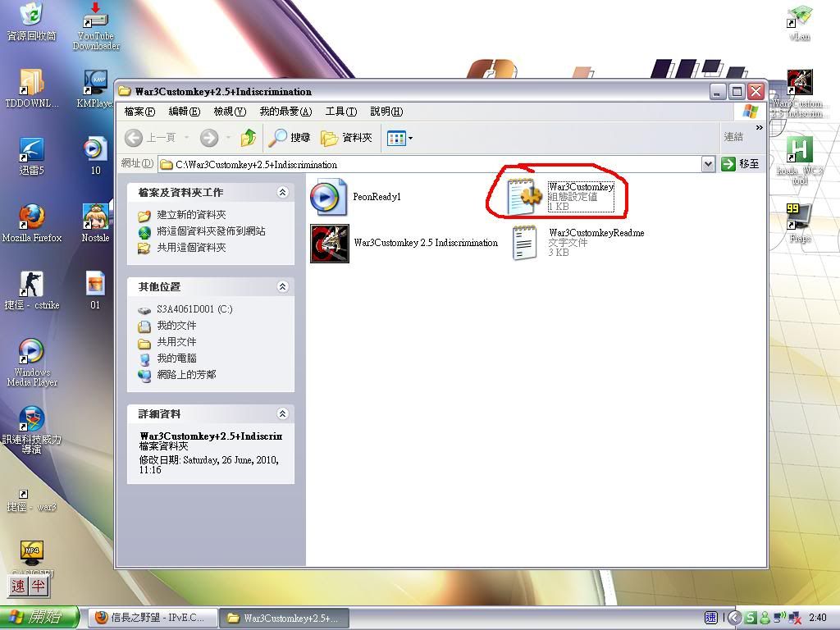The width and height of the screenshot is (840, 630).
Task: Launch War3Customkey 2.5 Indiscrimination application
Action: click(x=330, y=244)
